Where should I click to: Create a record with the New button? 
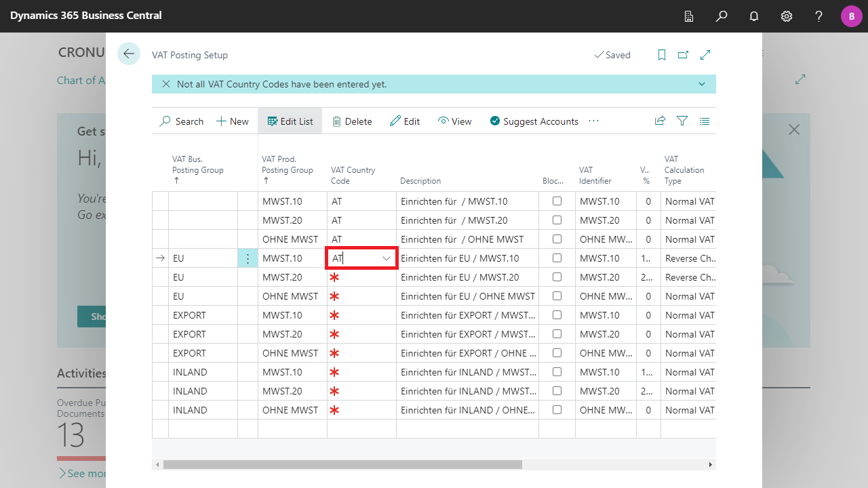231,121
